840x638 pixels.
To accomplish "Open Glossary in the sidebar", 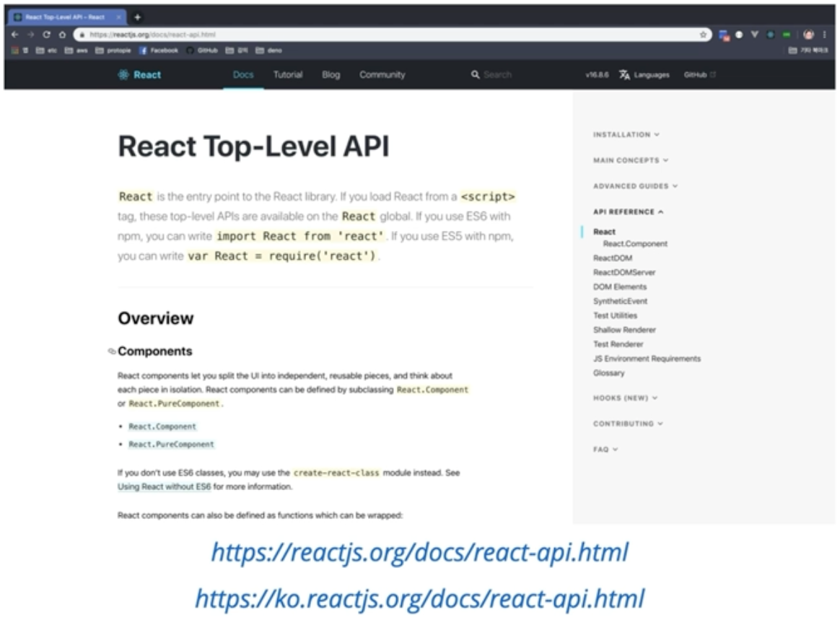I will click(x=608, y=373).
